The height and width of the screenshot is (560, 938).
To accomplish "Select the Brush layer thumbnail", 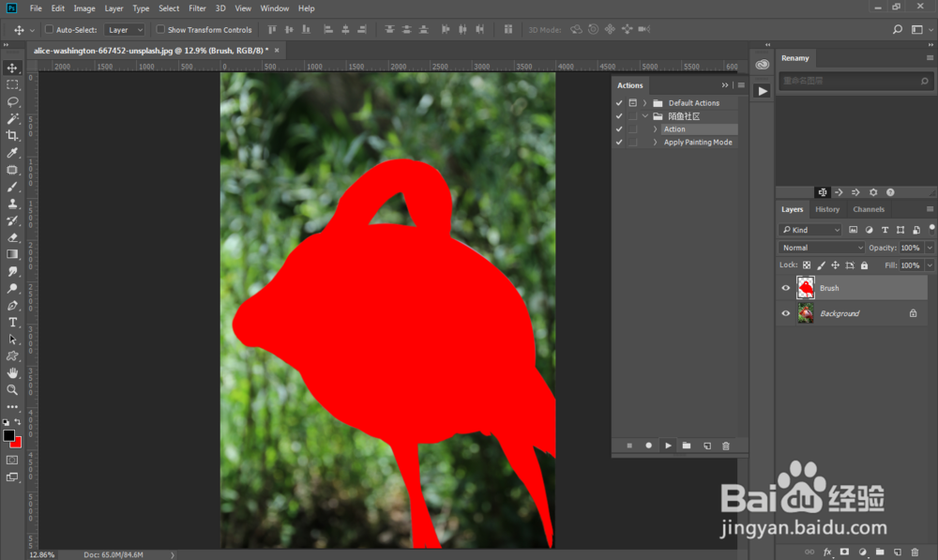I will (x=806, y=288).
